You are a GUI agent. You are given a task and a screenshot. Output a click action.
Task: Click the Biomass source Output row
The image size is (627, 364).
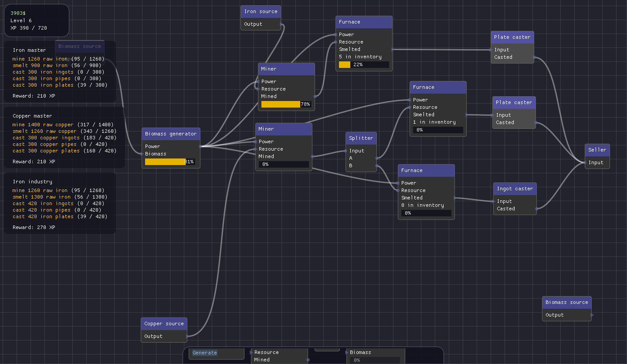point(567,315)
